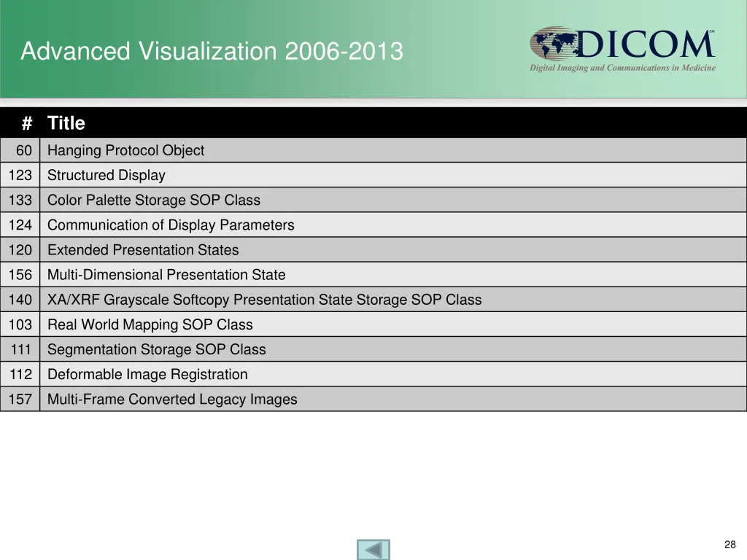Click supplement number 156 cell
This screenshot has width=747, height=560.
click(20, 275)
